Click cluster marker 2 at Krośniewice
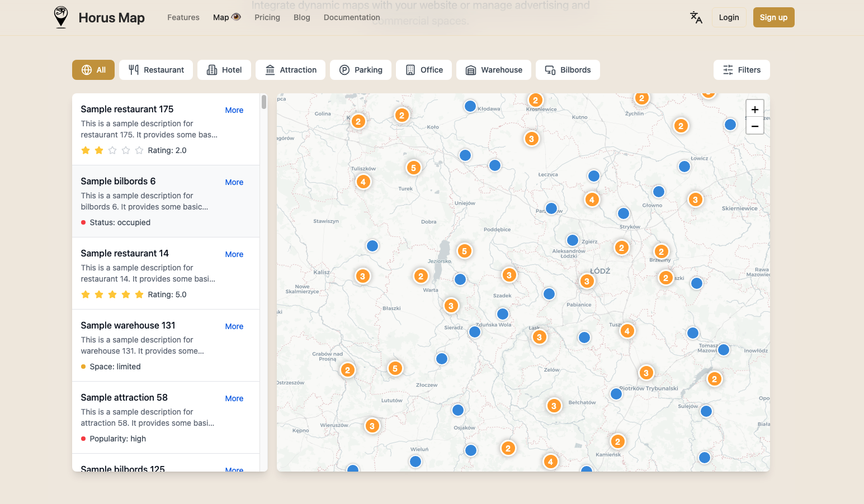864x504 pixels. (x=535, y=100)
